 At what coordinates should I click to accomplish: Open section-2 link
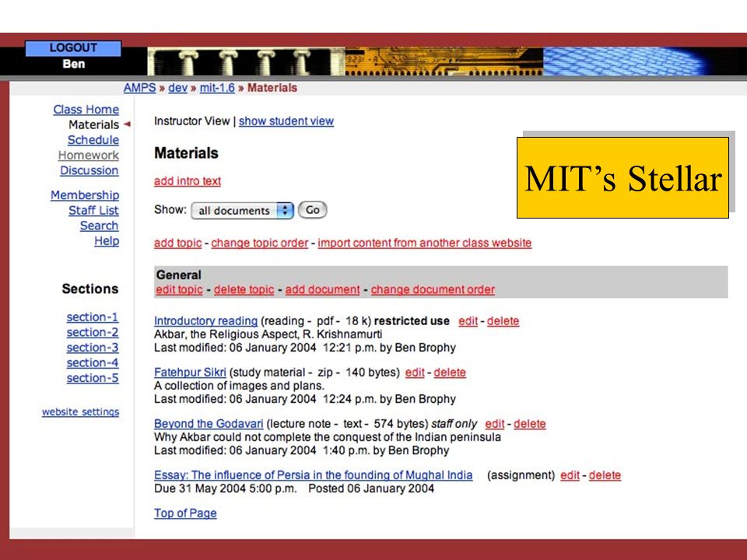(x=93, y=332)
